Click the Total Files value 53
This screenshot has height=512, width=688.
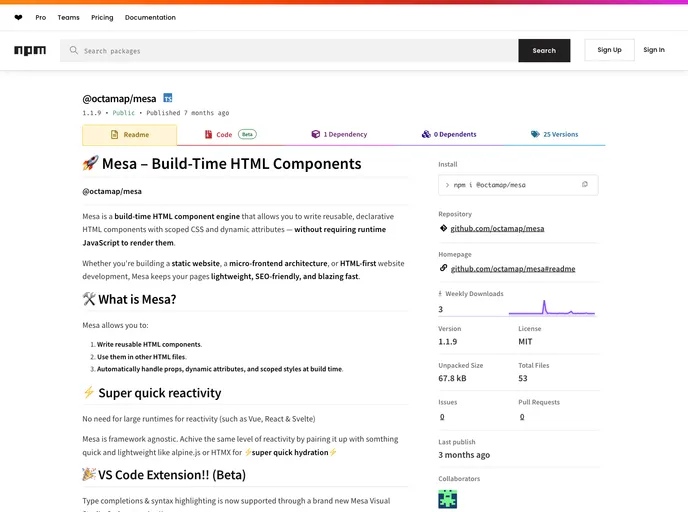point(523,378)
